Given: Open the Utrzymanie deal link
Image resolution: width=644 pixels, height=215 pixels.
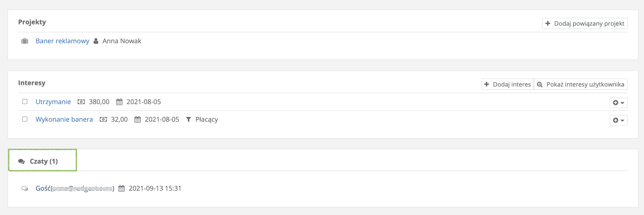Looking at the screenshot, I should click(x=53, y=102).
